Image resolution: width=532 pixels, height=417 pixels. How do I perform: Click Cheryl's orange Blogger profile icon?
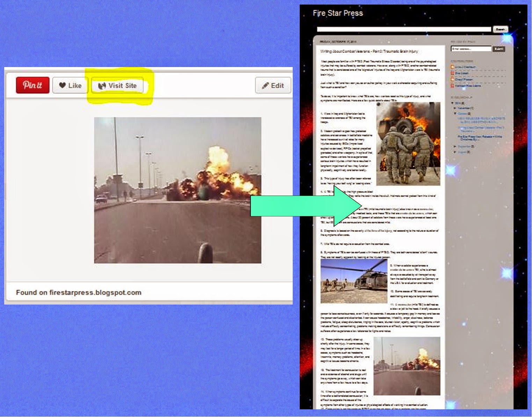coord(452,80)
